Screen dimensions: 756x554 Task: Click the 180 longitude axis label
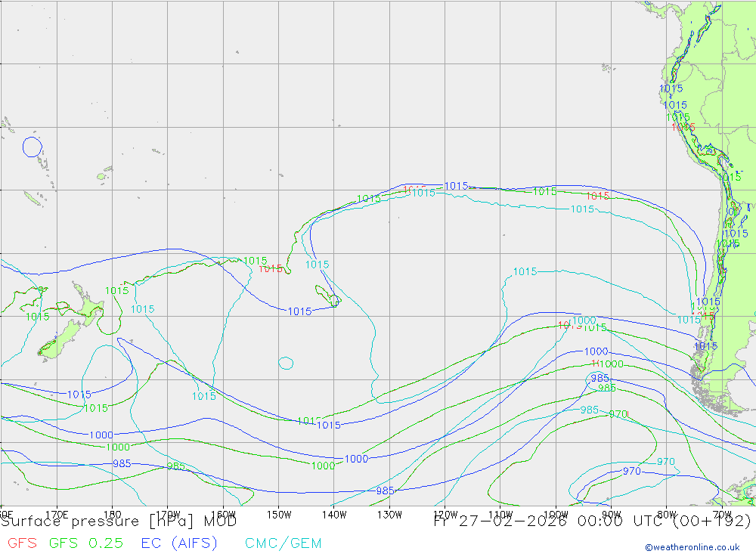(113, 515)
